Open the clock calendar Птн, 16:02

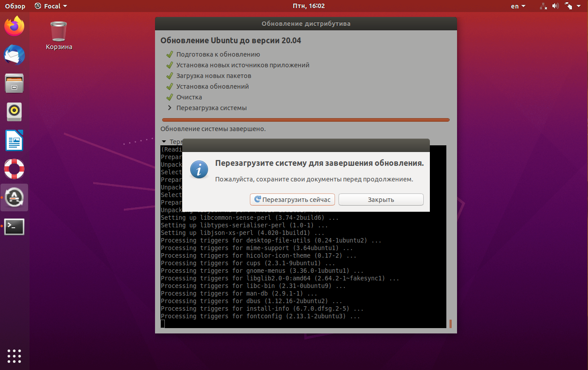[309, 6]
